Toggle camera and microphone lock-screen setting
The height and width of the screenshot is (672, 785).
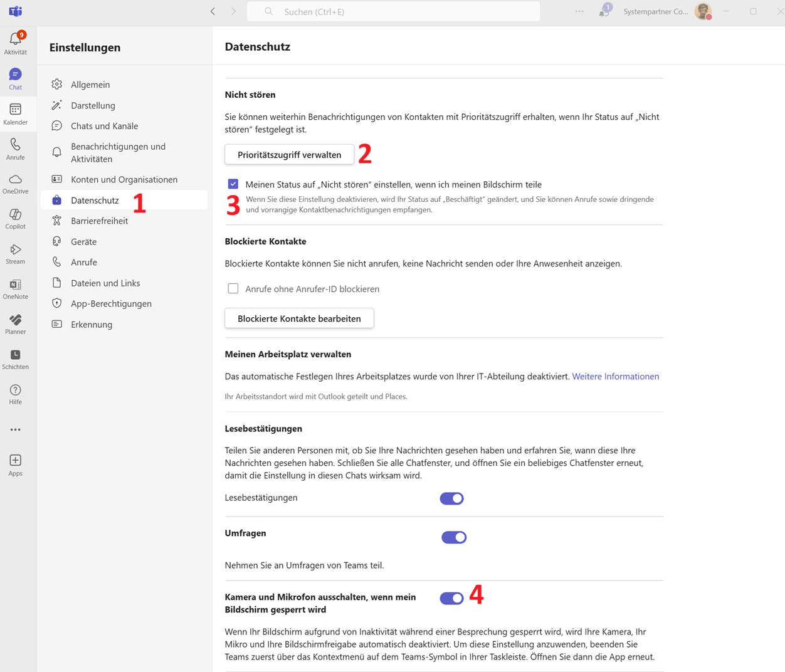(451, 599)
